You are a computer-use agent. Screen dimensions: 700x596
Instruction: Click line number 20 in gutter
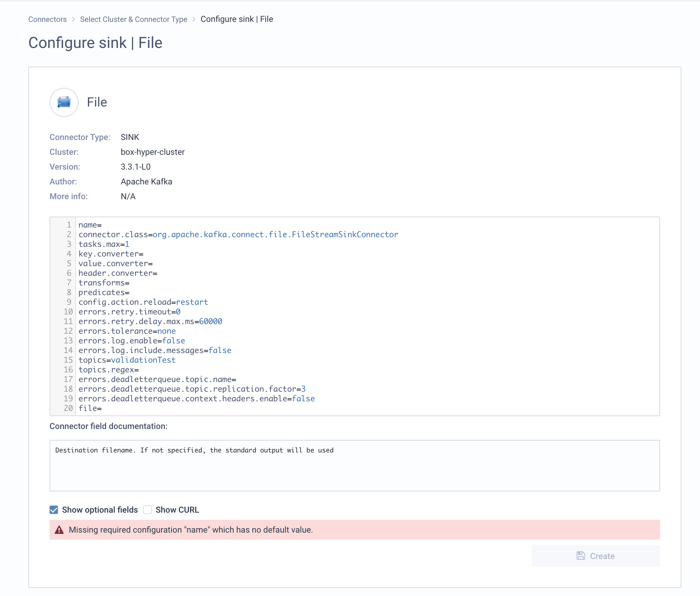68,408
